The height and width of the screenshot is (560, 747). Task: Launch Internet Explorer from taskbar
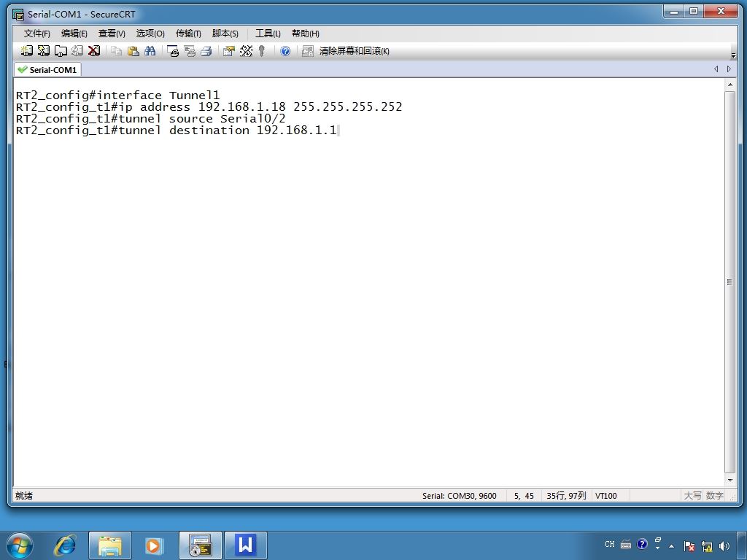pos(66,545)
